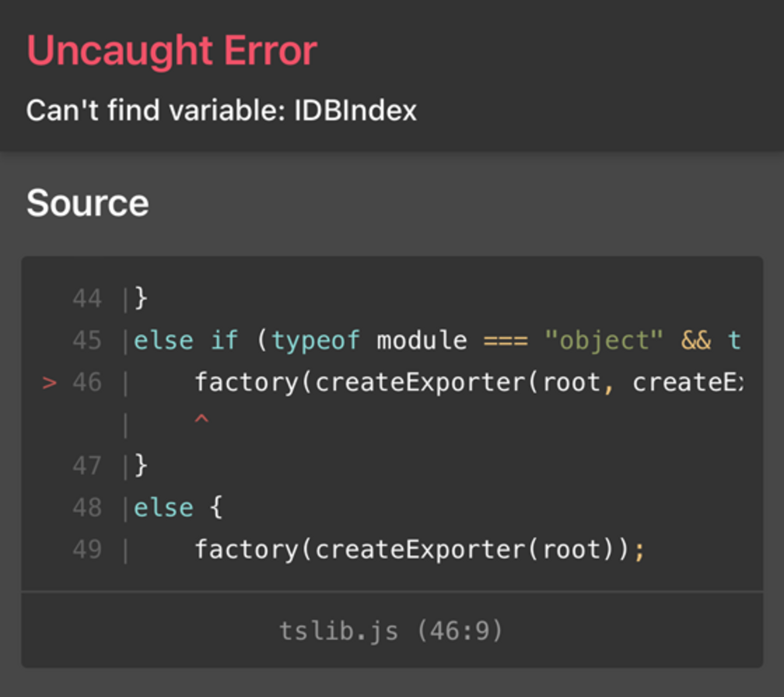Click the red caret under line 46

pyautogui.click(x=201, y=418)
